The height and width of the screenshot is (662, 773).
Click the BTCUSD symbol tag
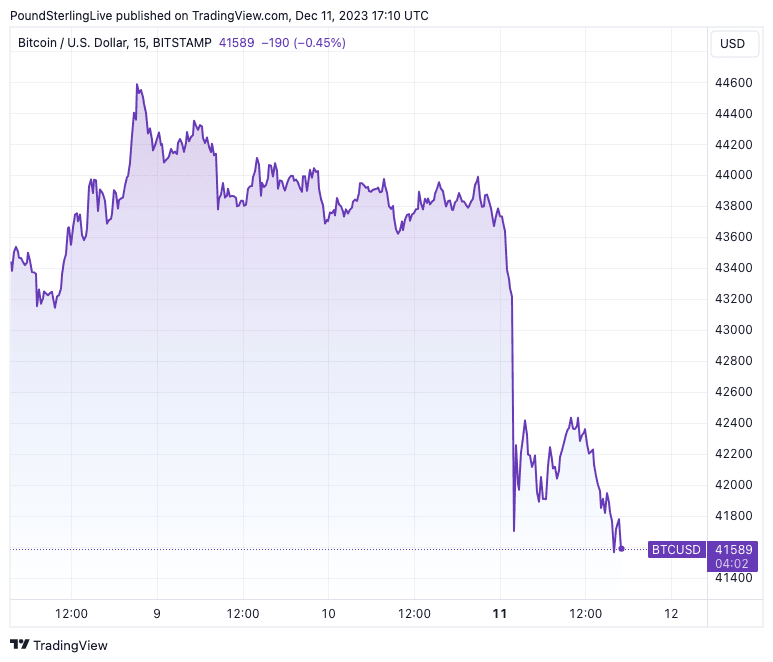pyautogui.click(x=676, y=549)
